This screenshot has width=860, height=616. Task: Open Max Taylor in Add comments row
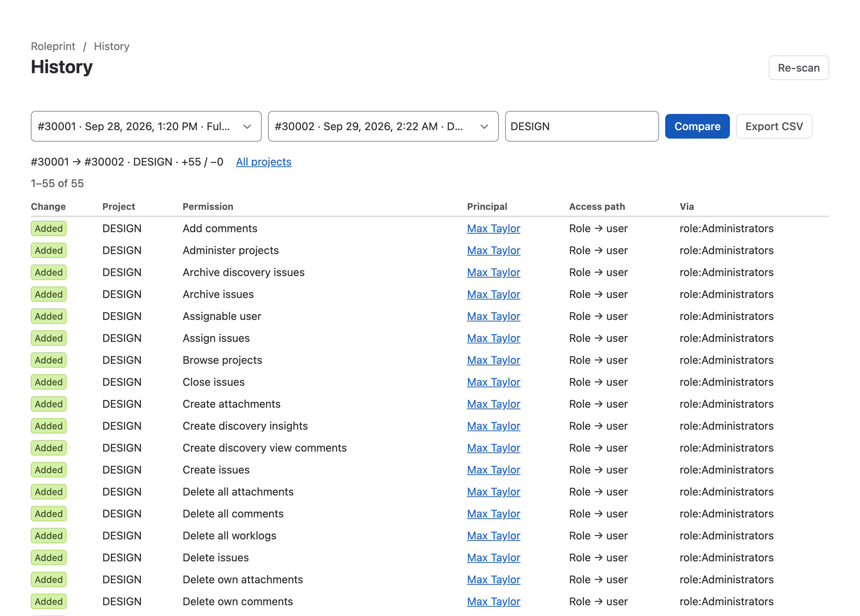point(494,228)
